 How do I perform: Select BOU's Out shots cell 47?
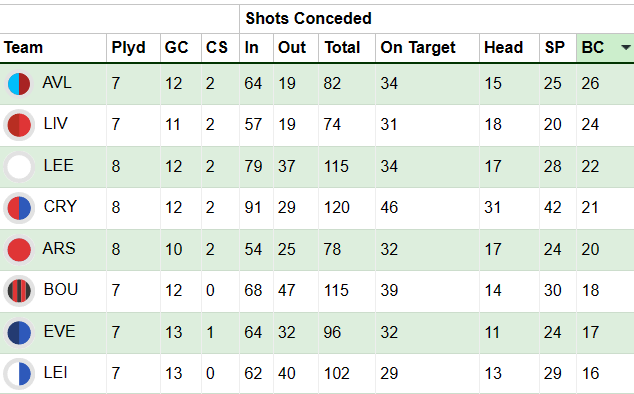[287, 291]
